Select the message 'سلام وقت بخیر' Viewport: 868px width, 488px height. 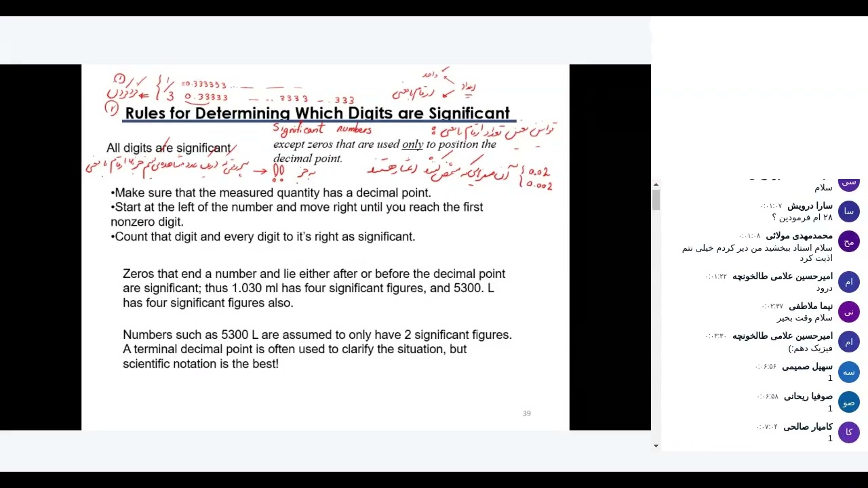point(805,318)
